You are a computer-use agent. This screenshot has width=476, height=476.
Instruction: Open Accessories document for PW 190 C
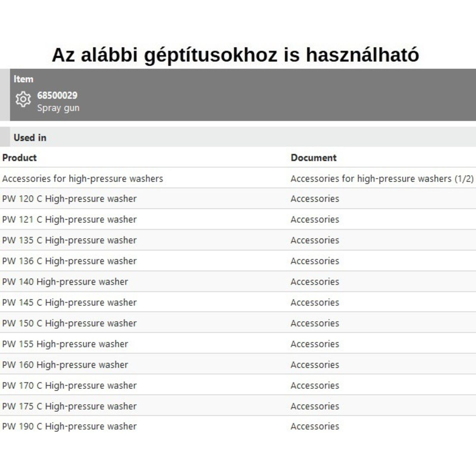[315, 426]
